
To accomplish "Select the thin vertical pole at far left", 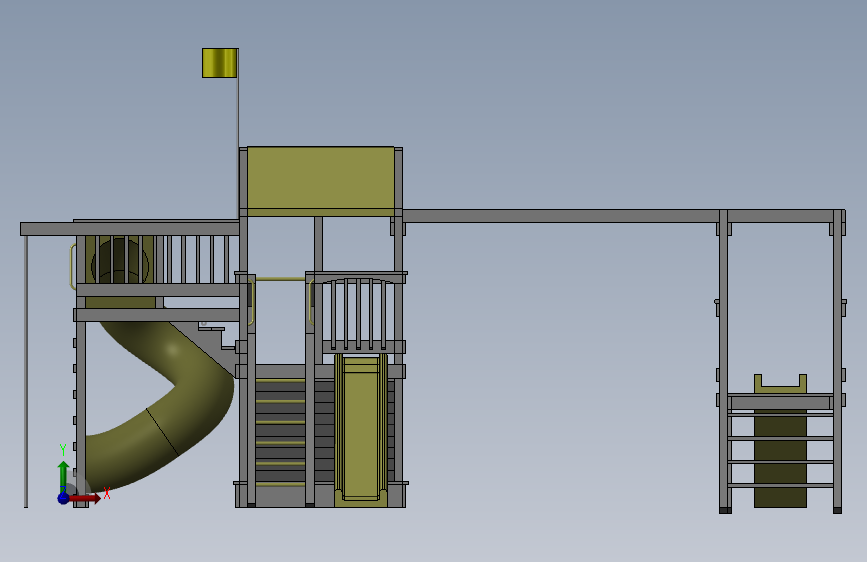I will pyautogui.click(x=26, y=371).
